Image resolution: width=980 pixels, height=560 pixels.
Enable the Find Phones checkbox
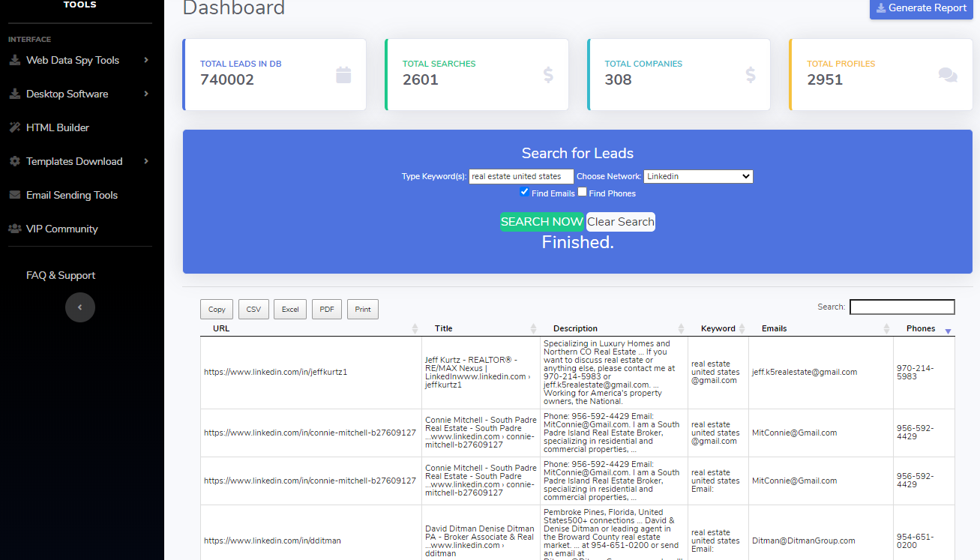(583, 192)
